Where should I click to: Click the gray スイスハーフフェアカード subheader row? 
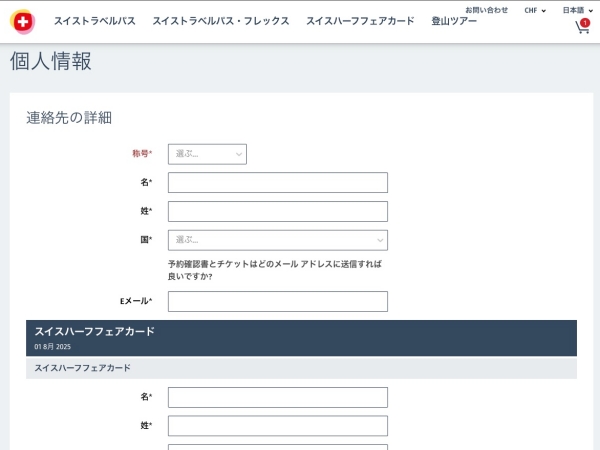301,368
